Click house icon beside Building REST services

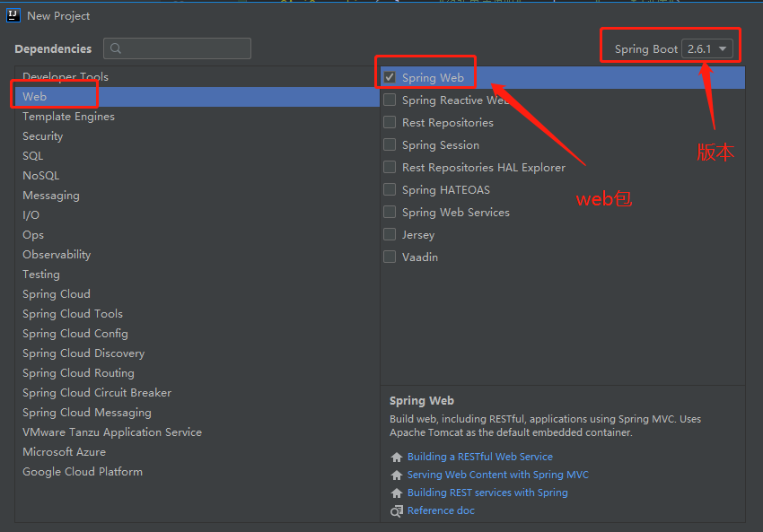pos(397,493)
